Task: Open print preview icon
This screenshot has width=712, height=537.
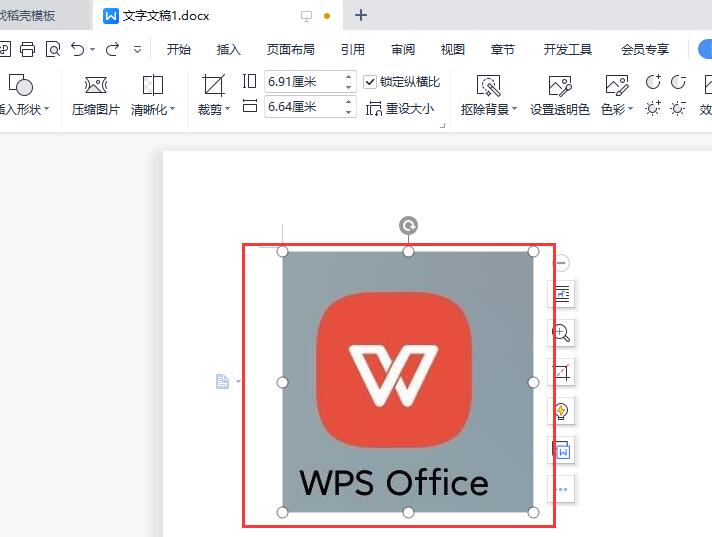Action: click(53, 49)
